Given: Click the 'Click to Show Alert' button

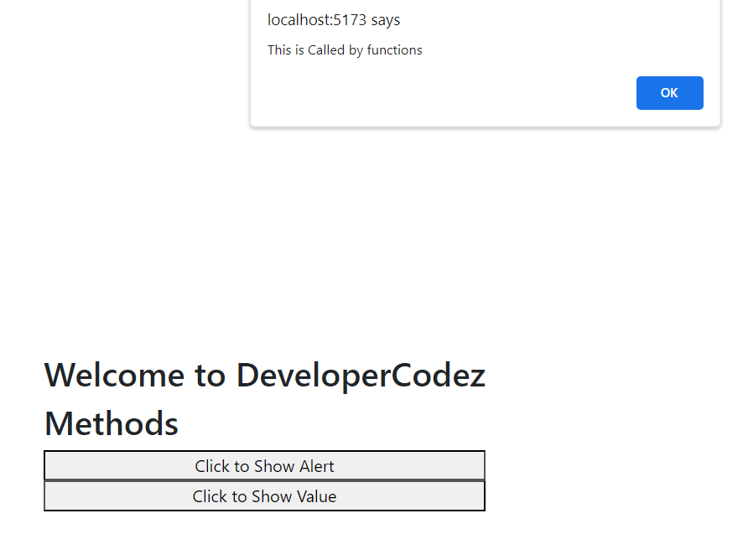Looking at the screenshot, I should click(264, 465).
